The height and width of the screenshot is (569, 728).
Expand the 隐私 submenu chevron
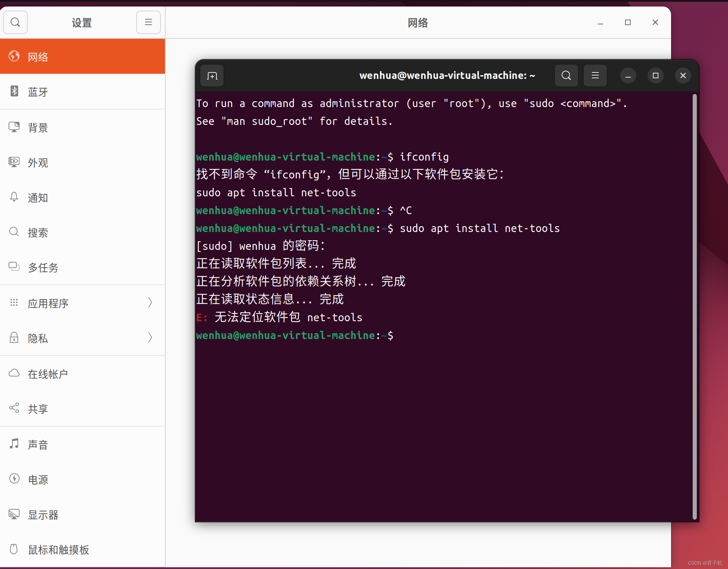tap(150, 338)
